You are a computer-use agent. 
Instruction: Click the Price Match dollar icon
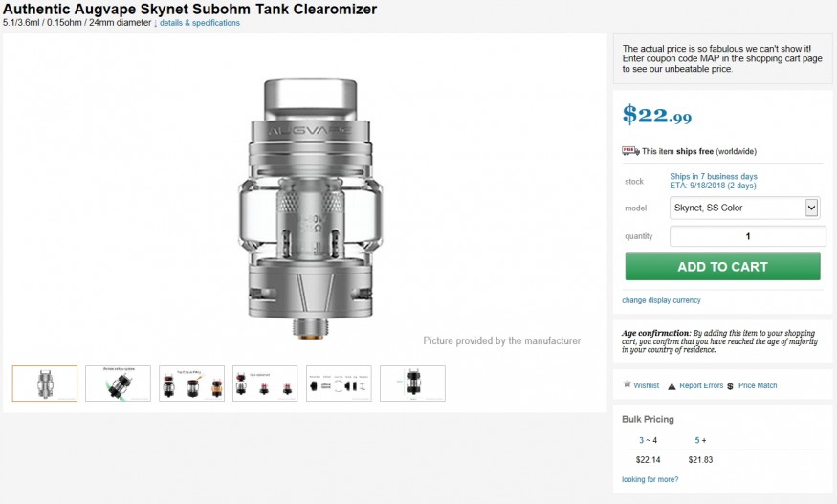pos(730,386)
